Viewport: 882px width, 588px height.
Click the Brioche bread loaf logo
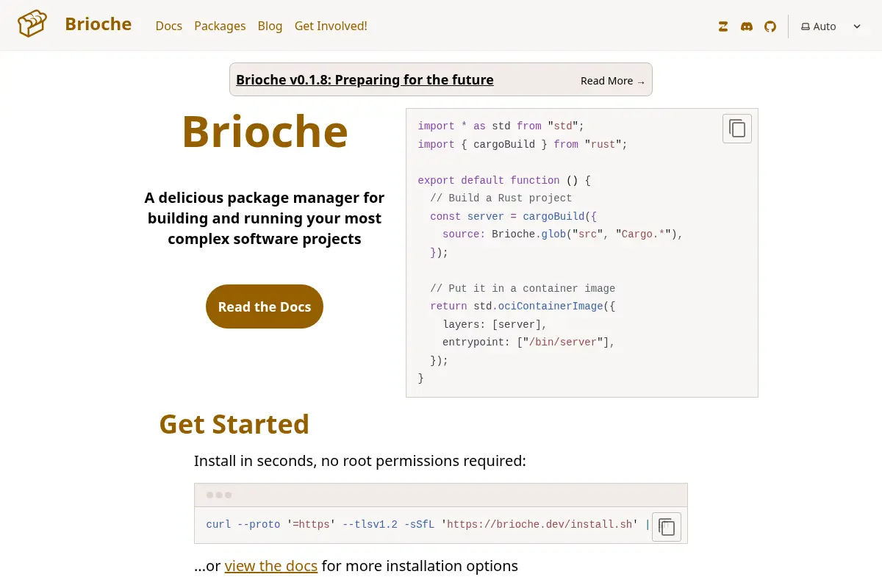(x=32, y=24)
